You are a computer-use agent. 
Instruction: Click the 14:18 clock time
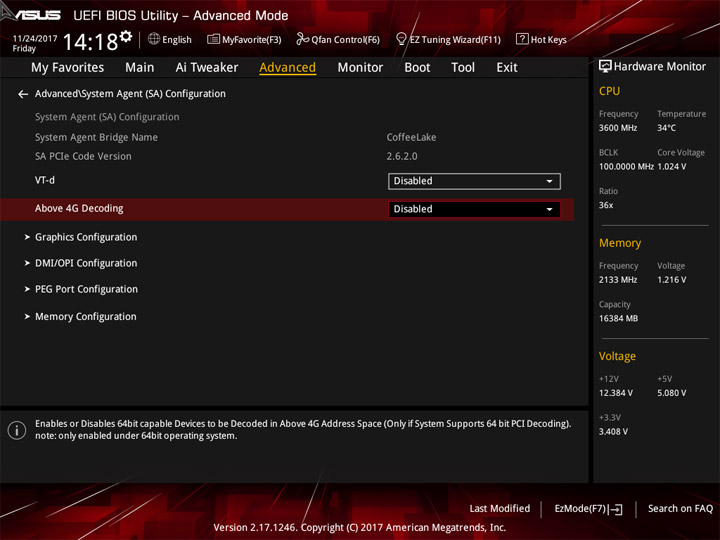coord(90,42)
